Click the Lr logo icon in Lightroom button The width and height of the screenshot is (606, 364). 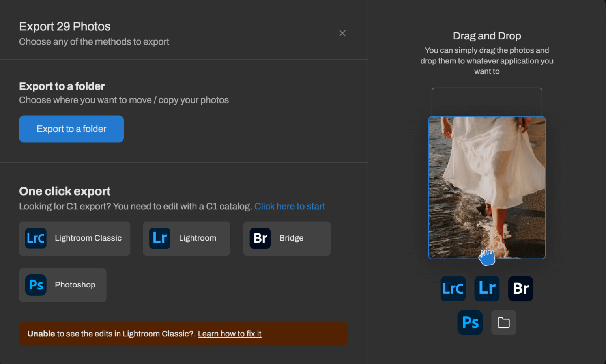[x=160, y=238]
